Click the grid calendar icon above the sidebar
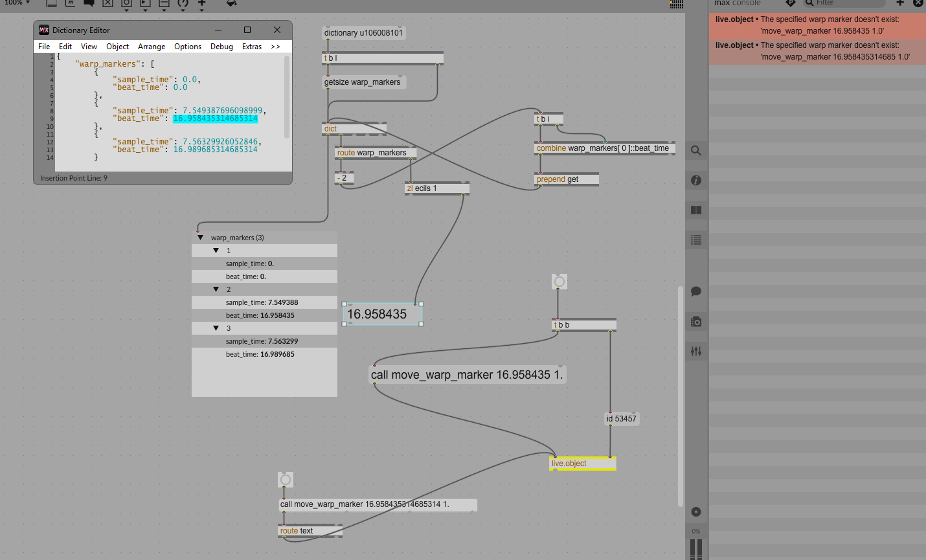The height and width of the screenshot is (560, 926). click(677, 4)
